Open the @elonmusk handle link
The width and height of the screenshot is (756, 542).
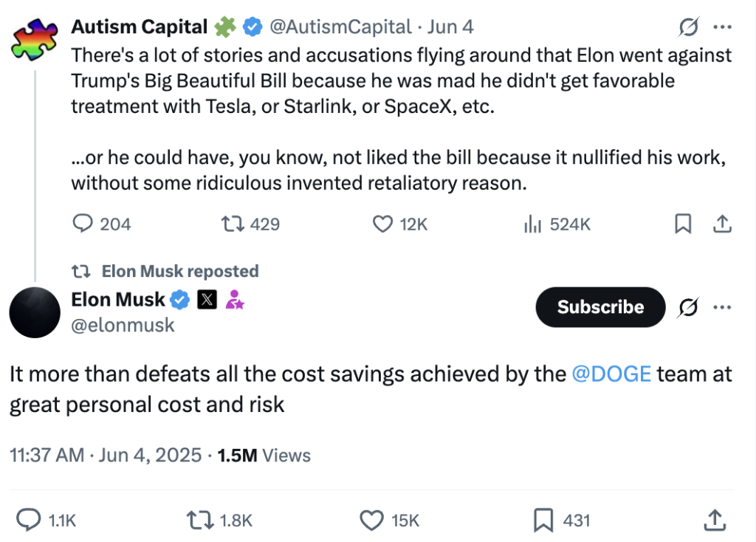(123, 325)
